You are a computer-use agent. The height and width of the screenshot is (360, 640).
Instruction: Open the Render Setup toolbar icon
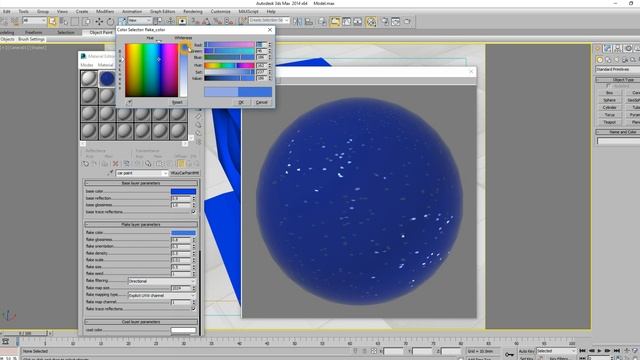point(384,21)
